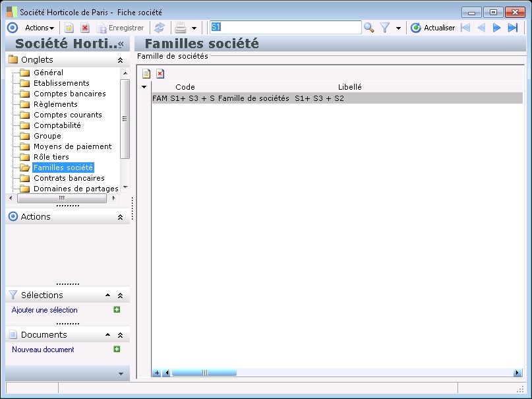
Task: Click the Enregistrer save button
Action: [120, 28]
